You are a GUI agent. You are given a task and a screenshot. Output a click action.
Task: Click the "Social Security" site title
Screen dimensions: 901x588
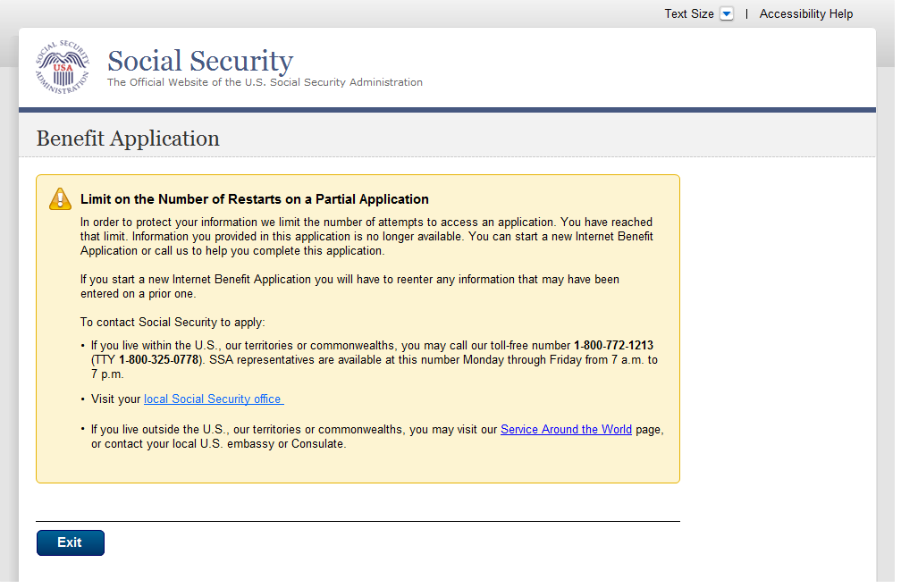click(x=200, y=61)
